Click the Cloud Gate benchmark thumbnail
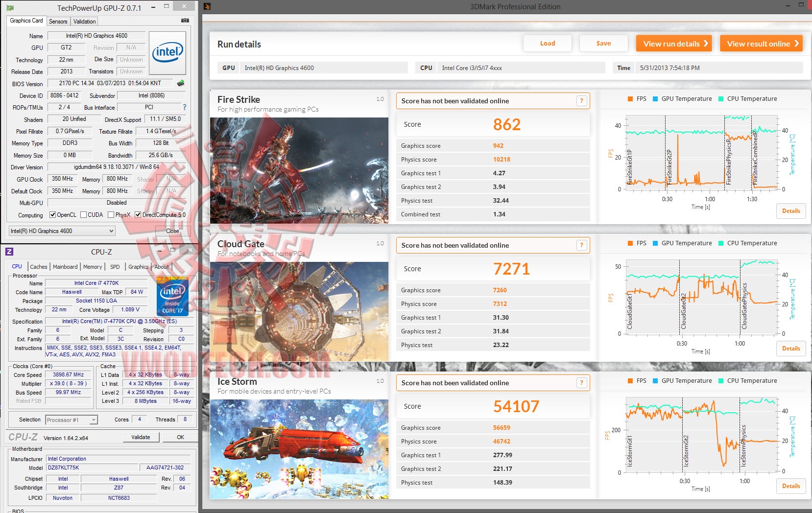The width and height of the screenshot is (812, 513). 299,311
